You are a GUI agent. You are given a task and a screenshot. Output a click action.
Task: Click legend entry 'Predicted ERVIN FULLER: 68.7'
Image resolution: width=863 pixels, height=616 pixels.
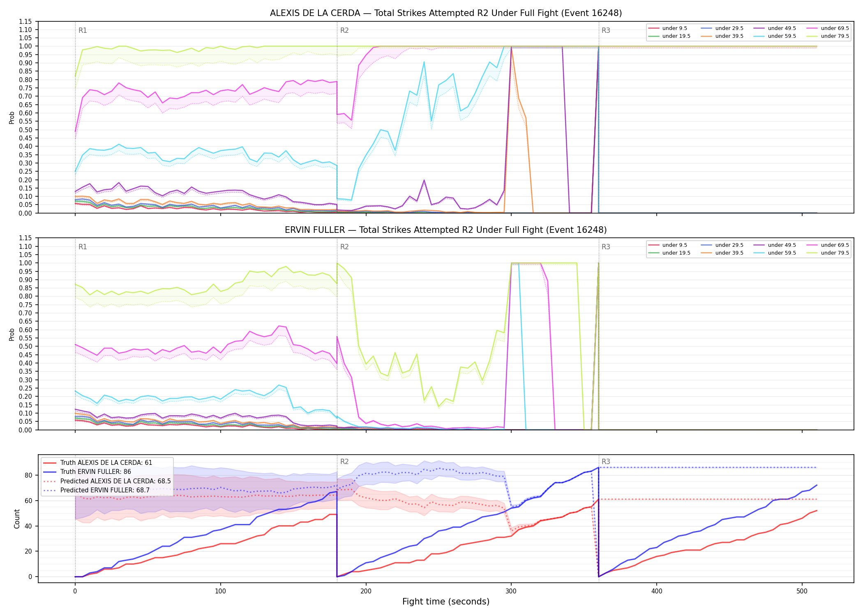coord(96,490)
